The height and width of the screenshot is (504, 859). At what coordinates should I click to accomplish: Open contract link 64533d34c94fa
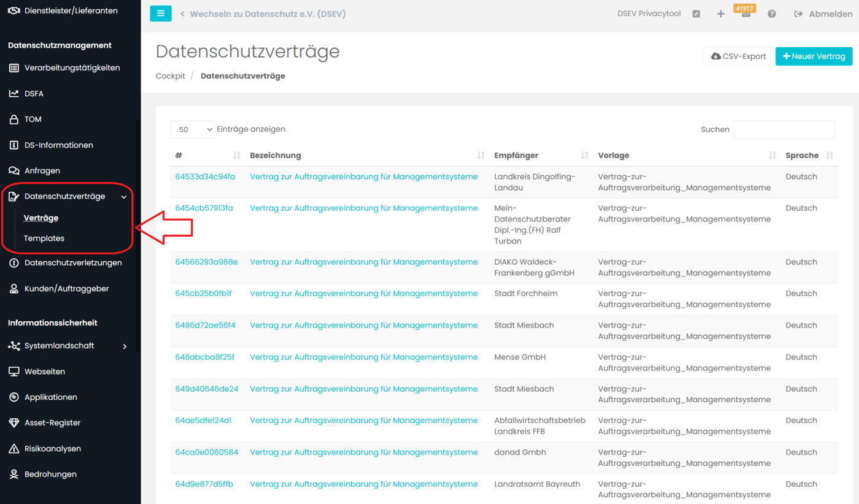205,177
